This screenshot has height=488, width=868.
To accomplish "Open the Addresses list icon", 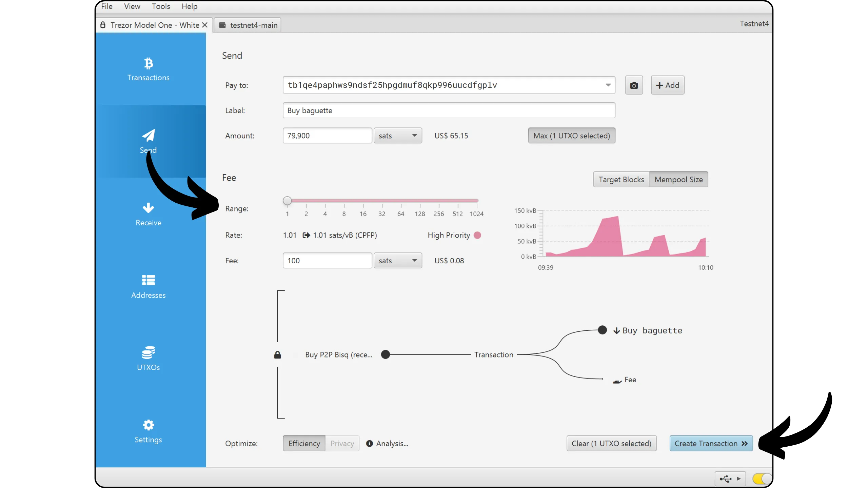I will (x=148, y=281).
